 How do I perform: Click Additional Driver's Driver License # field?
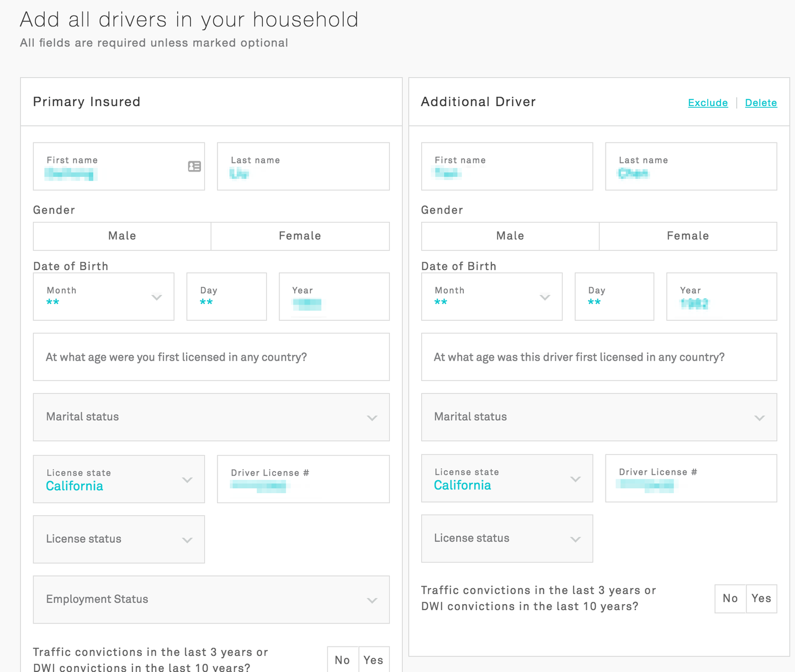click(x=691, y=478)
